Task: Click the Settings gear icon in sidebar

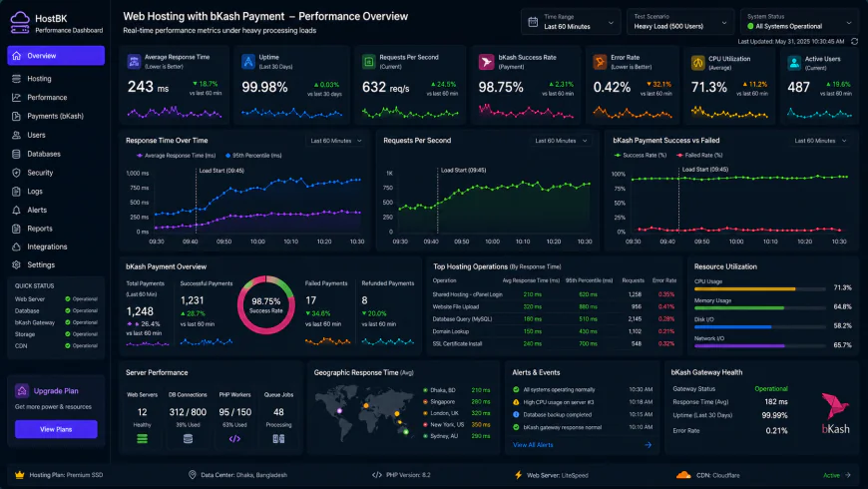Action: point(17,265)
